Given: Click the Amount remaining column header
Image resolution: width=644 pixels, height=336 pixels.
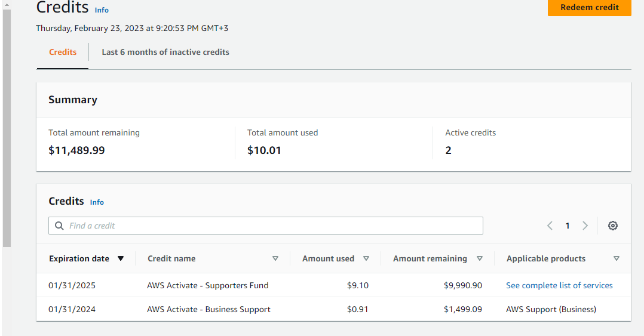Looking at the screenshot, I should click(430, 259).
